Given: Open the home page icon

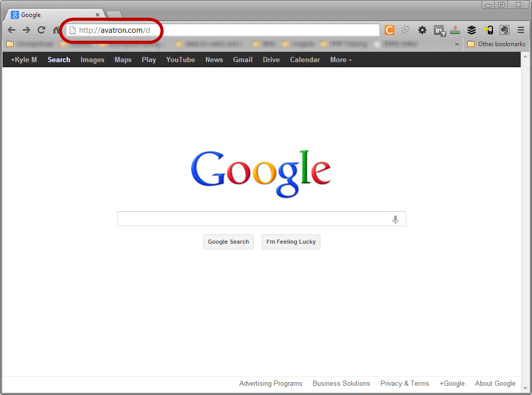Looking at the screenshot, I should click(56, 30).
